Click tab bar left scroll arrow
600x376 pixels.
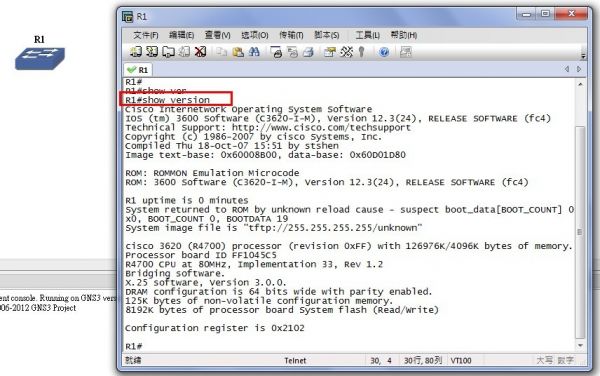coord(567,69)
